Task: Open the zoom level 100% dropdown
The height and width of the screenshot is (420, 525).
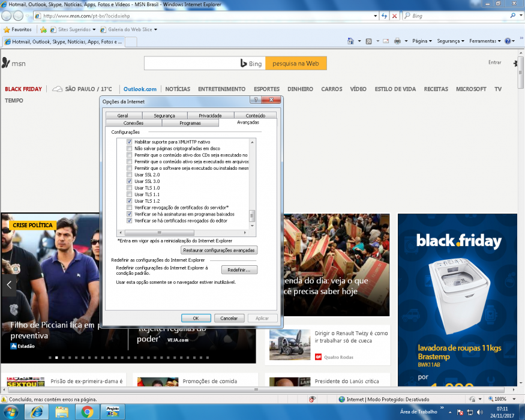Action: (514, 399)
